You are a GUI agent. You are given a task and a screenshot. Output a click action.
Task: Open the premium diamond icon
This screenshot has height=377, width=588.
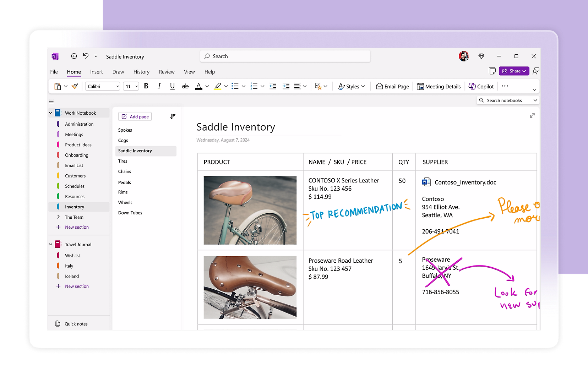coord(481,56)
